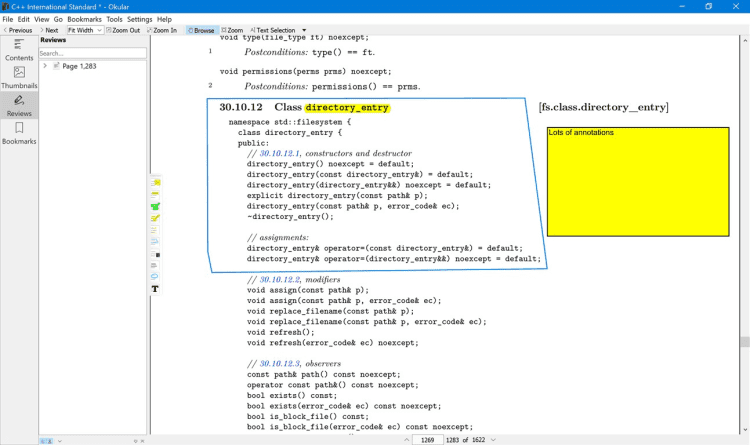Activate the Text Selection mode
The height and width of the screenshot is (445, 750).
273,30
